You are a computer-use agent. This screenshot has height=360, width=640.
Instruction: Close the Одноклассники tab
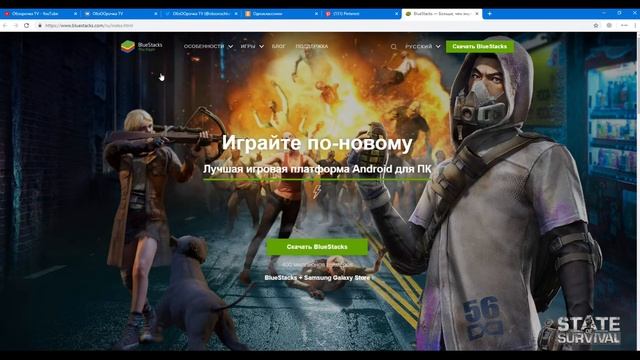coord(316,13)
